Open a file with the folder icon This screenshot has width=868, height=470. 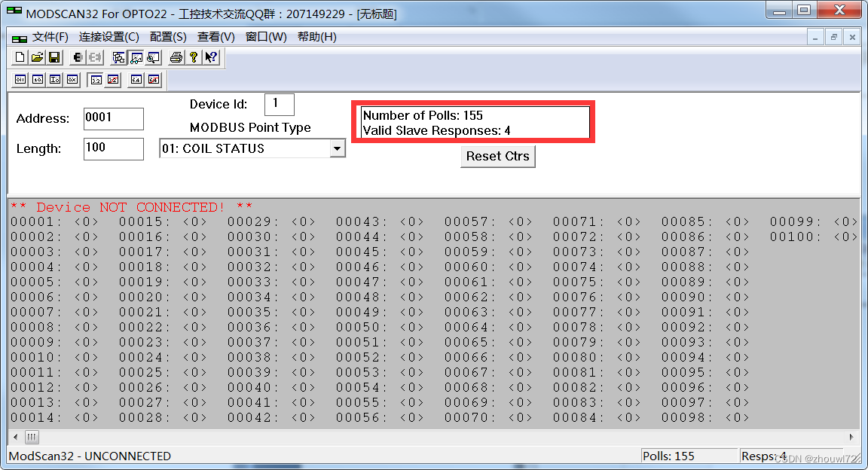[x=37, y=57]
